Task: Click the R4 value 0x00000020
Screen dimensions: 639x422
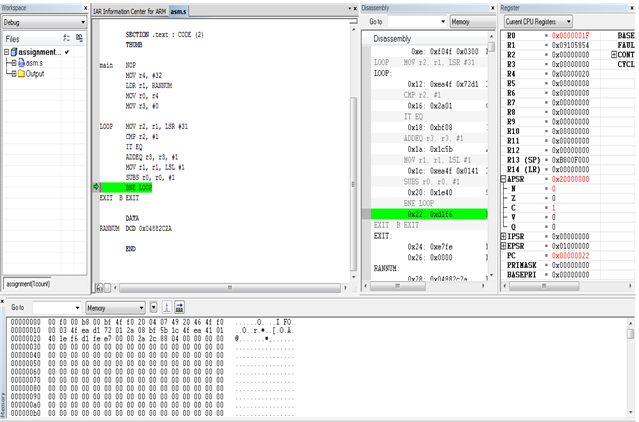Action: pos(570,74)
